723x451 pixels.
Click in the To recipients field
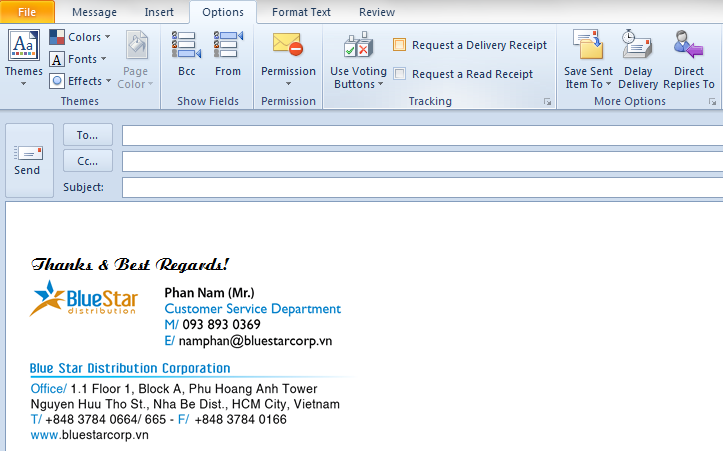tap(422, 136)
